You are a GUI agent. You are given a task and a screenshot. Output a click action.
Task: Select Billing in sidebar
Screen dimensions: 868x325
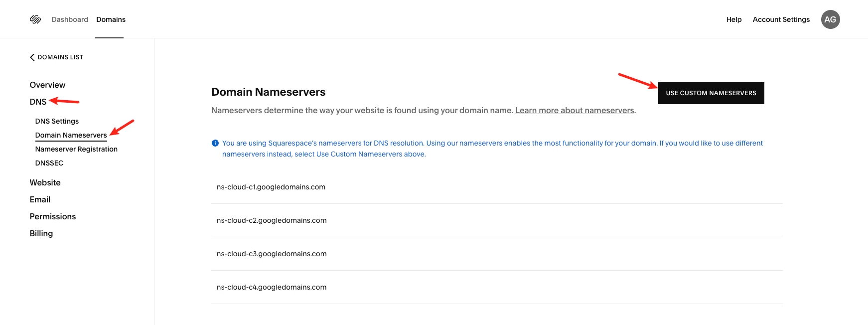[41, 233]
